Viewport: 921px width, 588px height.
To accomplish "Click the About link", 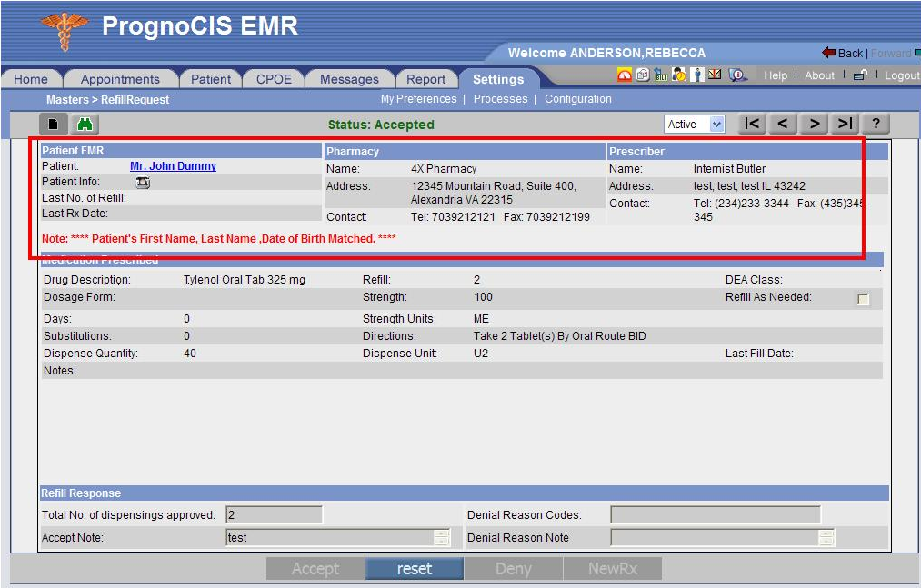I will click(819, 75).
